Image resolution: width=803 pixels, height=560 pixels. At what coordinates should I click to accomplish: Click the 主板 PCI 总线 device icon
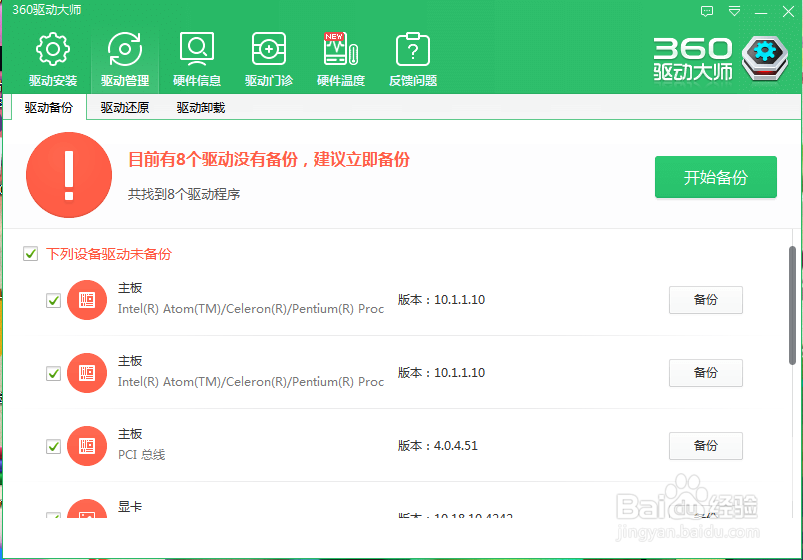point(87,446)
